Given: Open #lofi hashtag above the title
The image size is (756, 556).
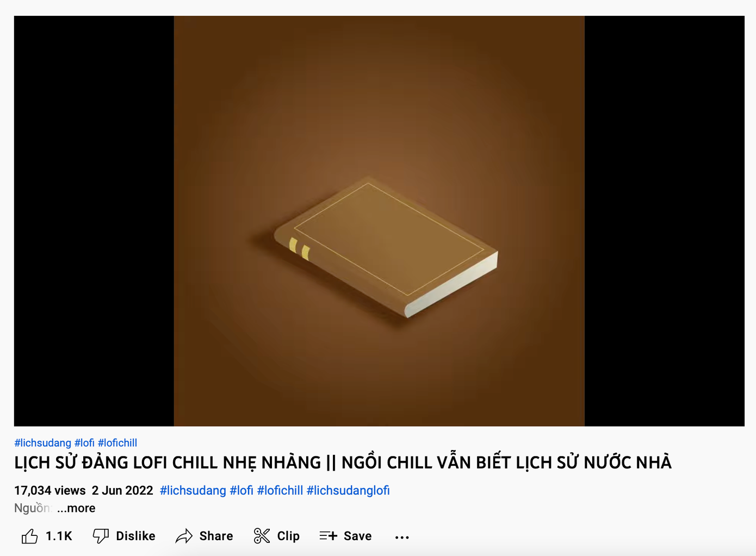Looking at the screenshot, I should click(x=84, y=443).
